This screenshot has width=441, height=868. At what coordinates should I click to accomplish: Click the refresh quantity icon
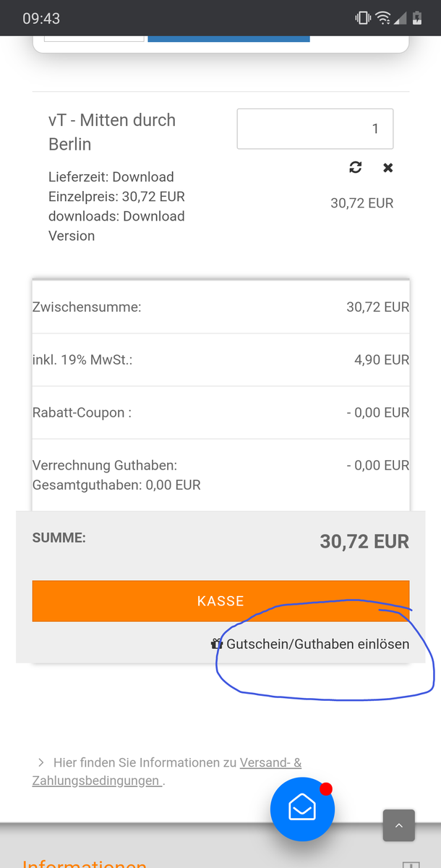point(355,168)
